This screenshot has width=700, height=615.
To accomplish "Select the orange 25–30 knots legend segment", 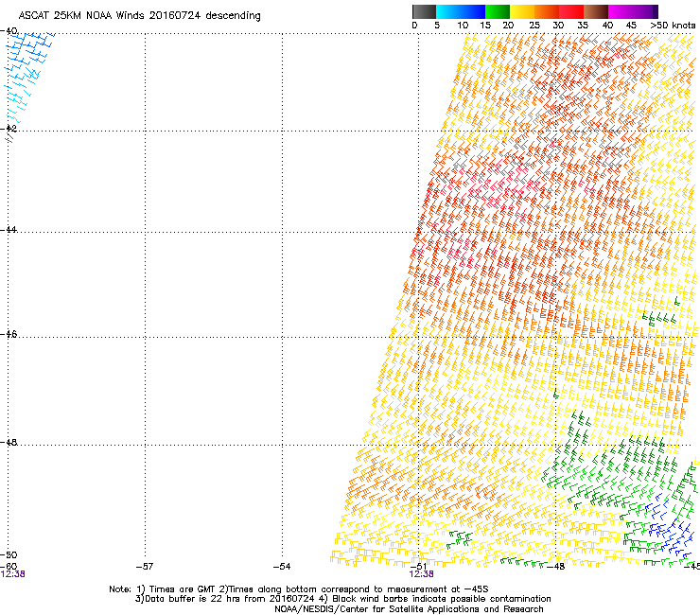I will point(547,11).
